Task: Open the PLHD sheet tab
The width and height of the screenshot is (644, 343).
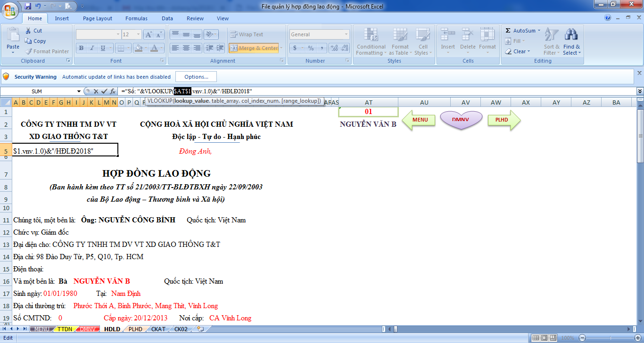Action: coord(135,329)
